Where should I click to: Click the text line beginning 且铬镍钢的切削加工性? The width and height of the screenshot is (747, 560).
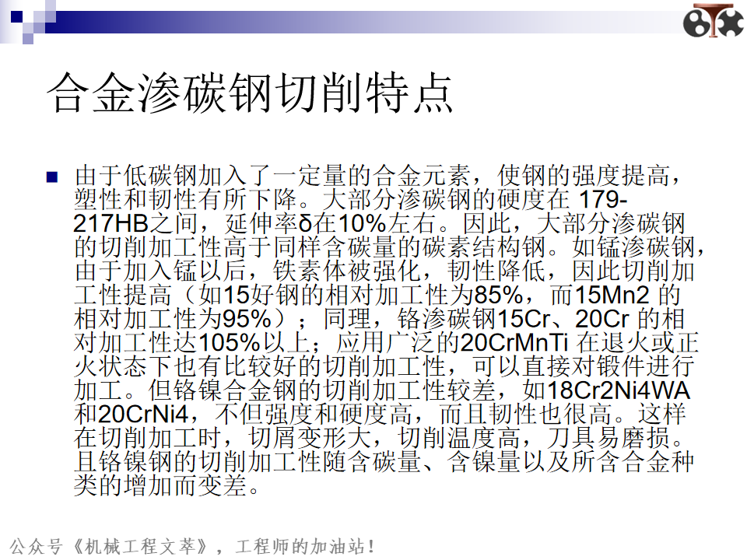pos(384,461)
